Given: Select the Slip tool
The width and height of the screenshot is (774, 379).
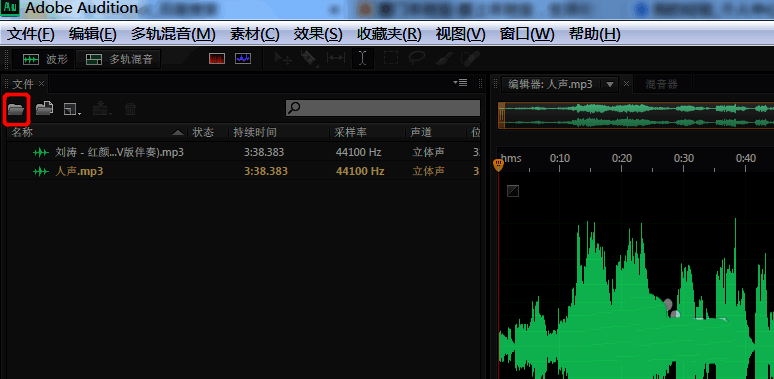Looking at the screenshot, I should (336, 59).
